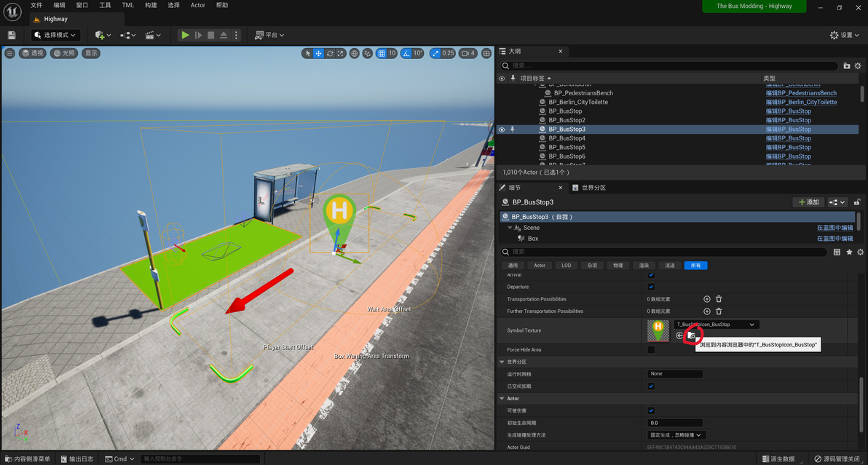Toggle world/local coordinate system globe icon
The width and height of the screenshot is (868, 465).
(355, 53)
